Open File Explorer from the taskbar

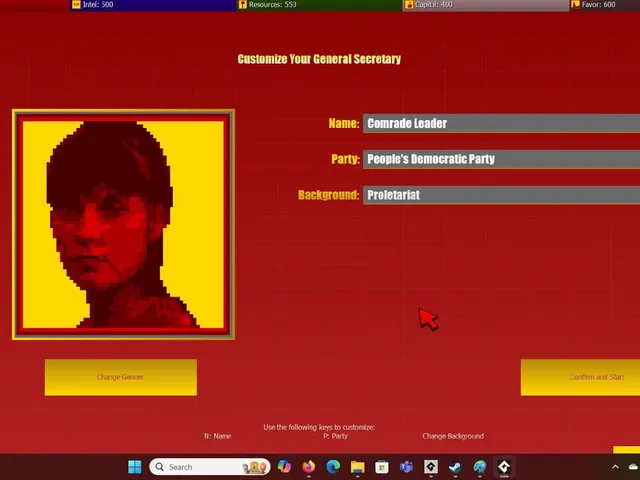[x=358, y=466]
